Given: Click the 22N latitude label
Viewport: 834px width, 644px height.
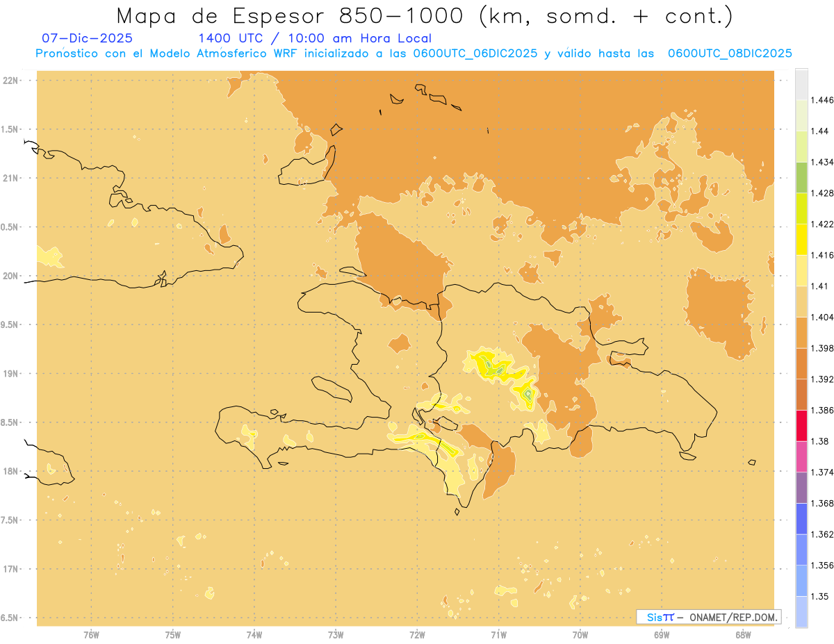Looking at the screenshot, I should pyautogui.click(x=10, y=81).
